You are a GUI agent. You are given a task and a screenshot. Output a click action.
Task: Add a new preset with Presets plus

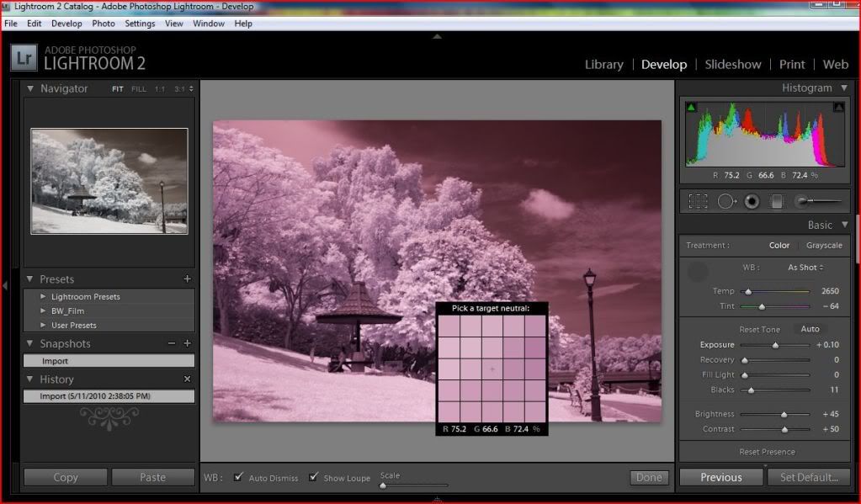pos(187,279)
